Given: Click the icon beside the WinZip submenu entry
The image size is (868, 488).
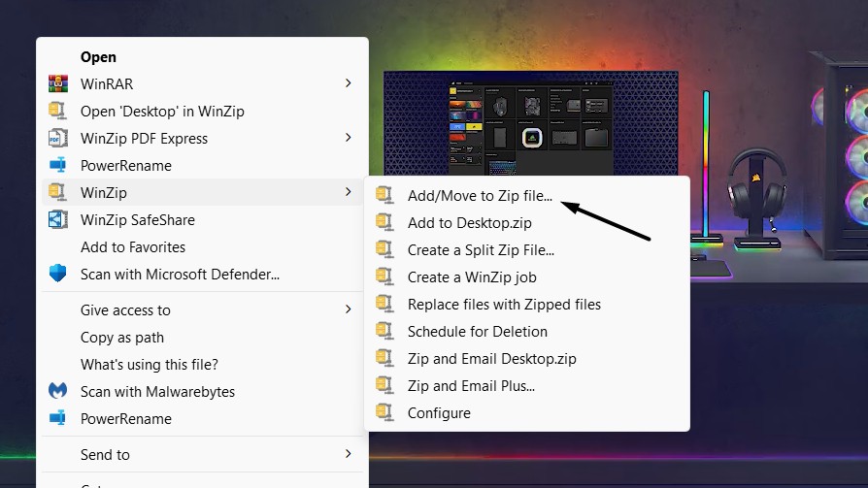Looking at the screenshot, I should [57, 192].
